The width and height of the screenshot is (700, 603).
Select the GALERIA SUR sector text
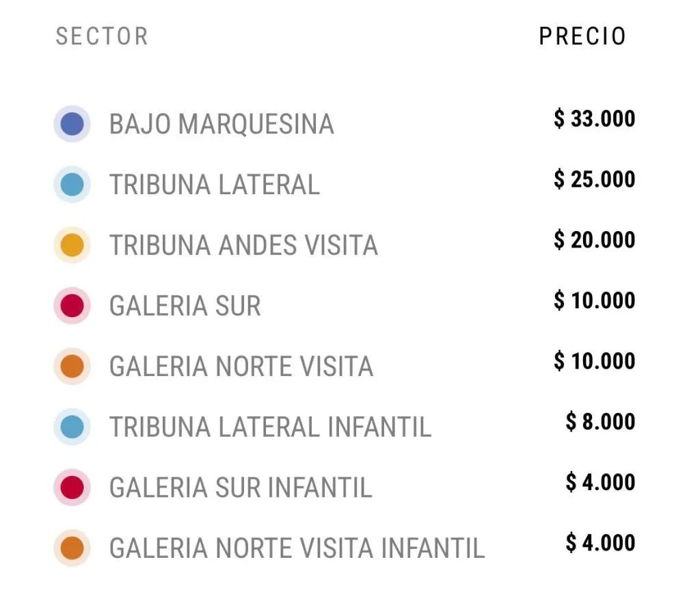tap(185, 306)
